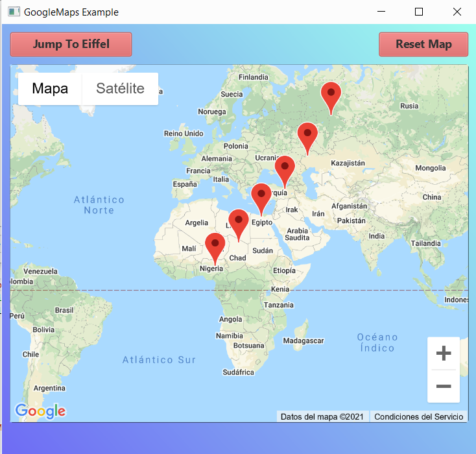Click the Jump To Eiffel button

point(71,44)
